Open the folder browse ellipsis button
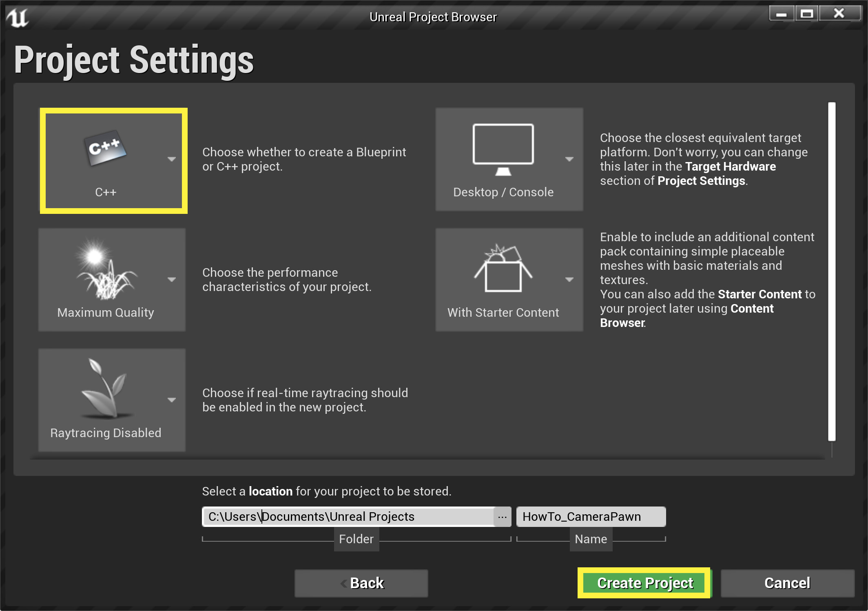 click(503, 516)
